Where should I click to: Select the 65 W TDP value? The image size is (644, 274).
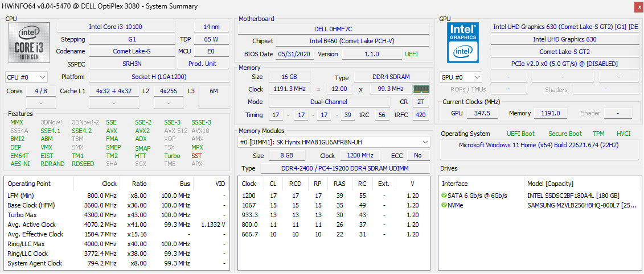point(211,39)
